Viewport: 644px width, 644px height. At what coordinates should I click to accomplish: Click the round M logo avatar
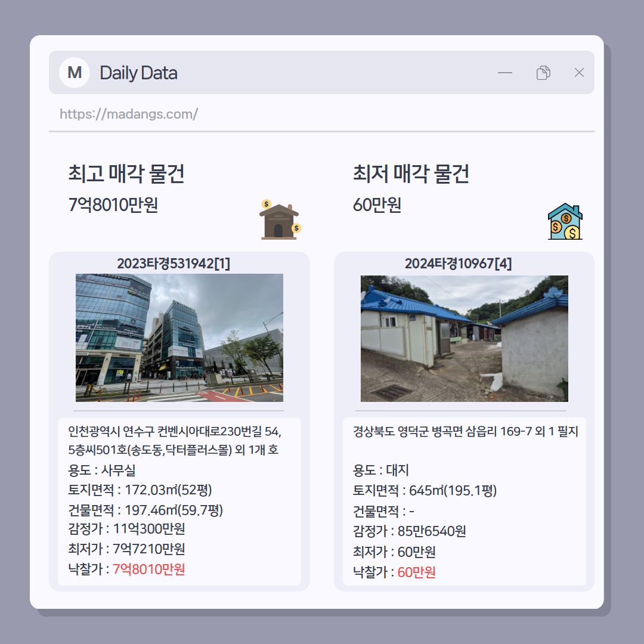click(75, 73)
